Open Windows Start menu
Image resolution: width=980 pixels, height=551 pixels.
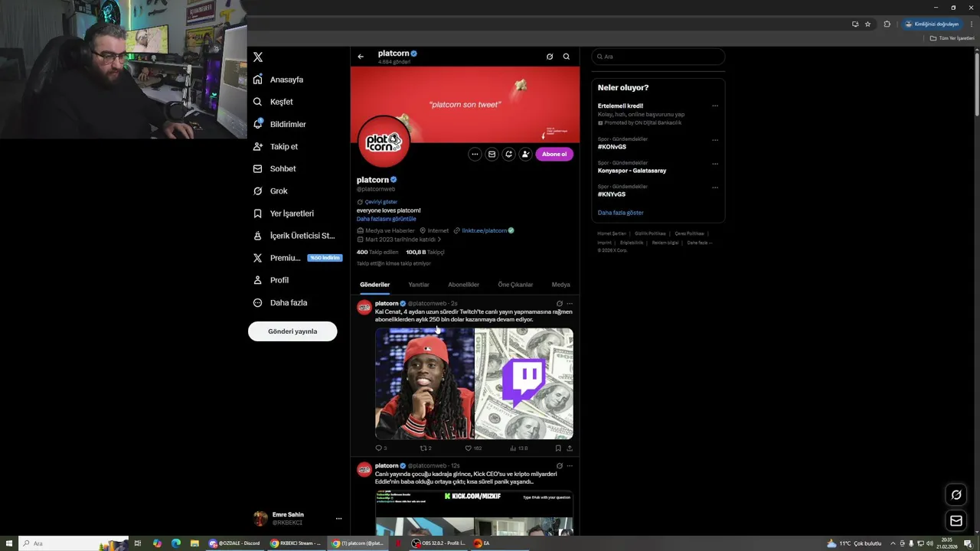[9, 543]
